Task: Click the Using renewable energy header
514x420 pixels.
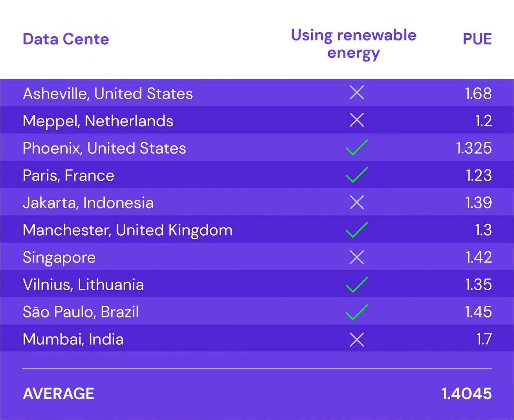Action: pos(354,44)
